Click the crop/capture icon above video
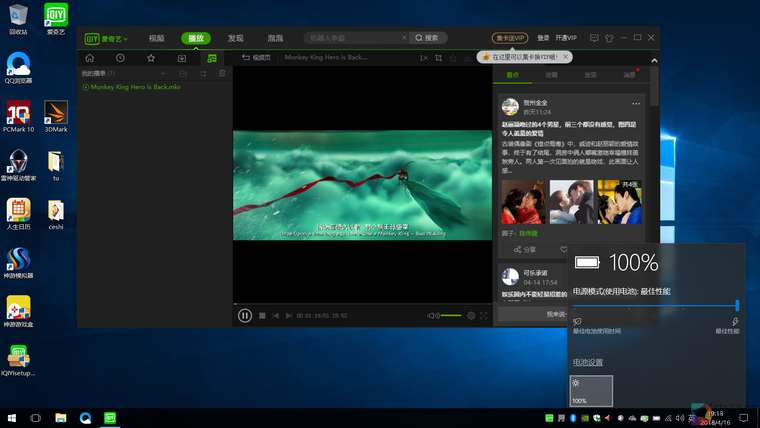 438,58
